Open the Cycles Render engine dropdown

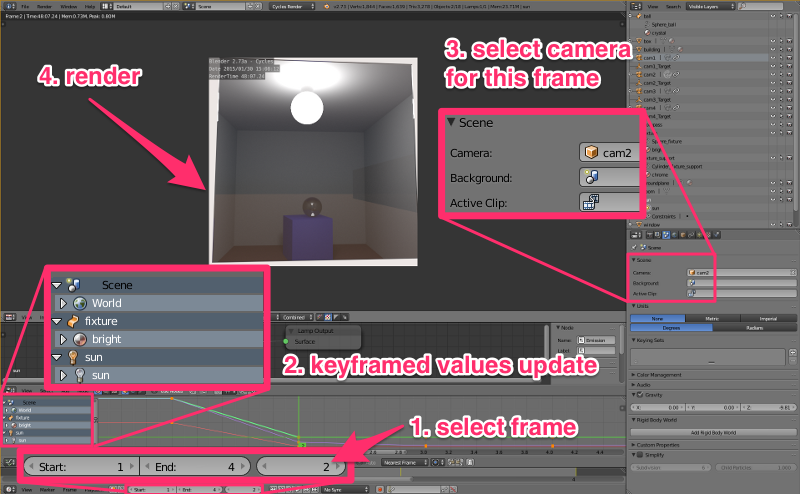click(x=293, y=7)
